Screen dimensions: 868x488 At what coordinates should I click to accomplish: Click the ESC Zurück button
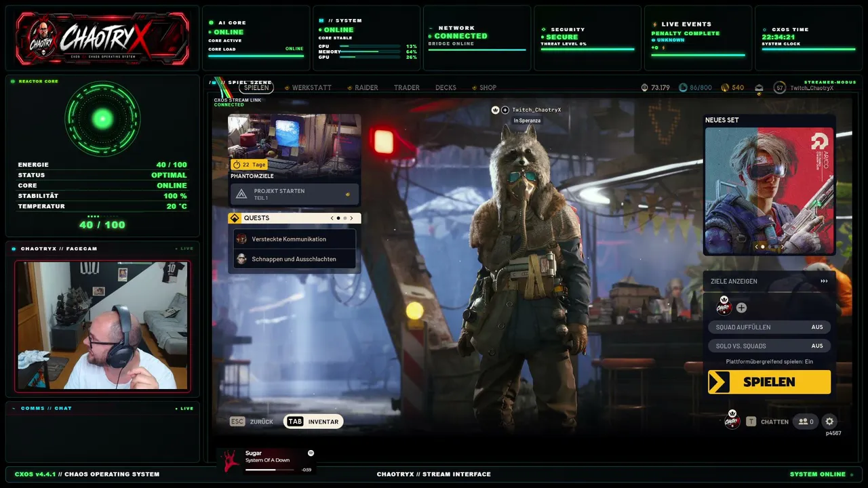point(252,422)
